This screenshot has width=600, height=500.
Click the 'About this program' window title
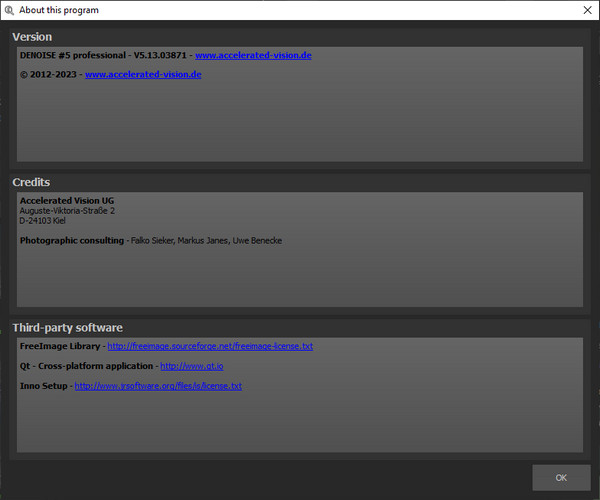click(x=59, y=10)
